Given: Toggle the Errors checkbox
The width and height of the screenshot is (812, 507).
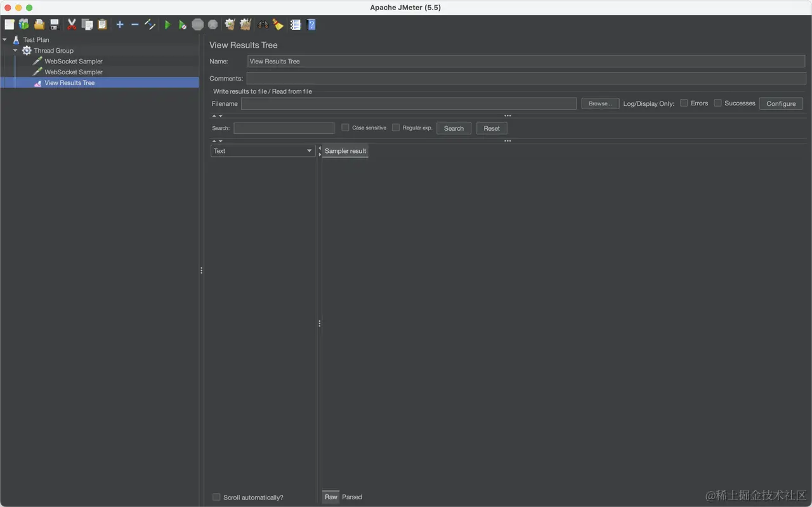Looking at the screenshot, I should click(x=684, y=103).
